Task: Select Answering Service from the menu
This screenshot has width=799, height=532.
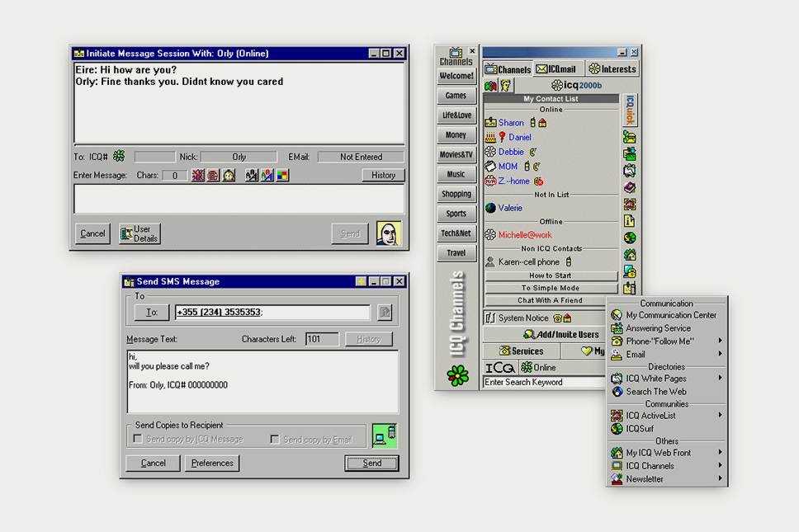Action: coord(658,328)
